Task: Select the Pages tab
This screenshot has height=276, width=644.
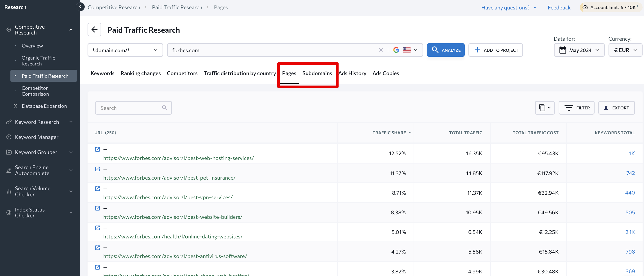Action: pyautogui.click(x=289, y=73)
